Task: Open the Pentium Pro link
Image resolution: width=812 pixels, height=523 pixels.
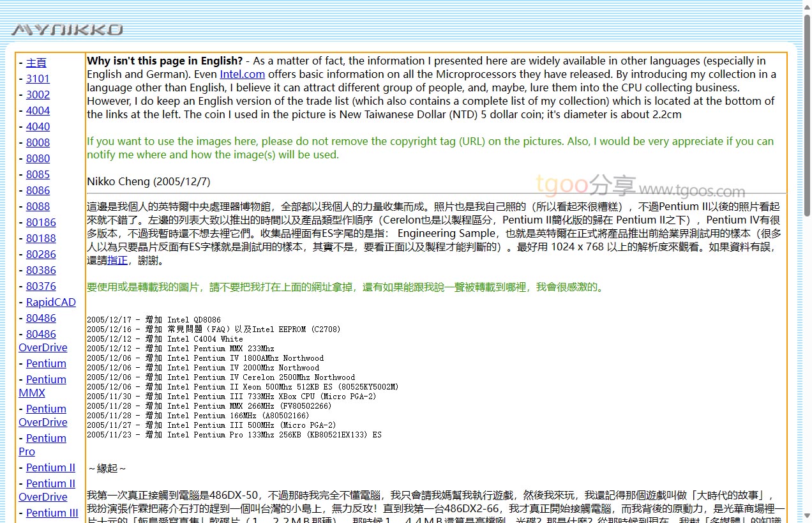Action: (42, 445)
